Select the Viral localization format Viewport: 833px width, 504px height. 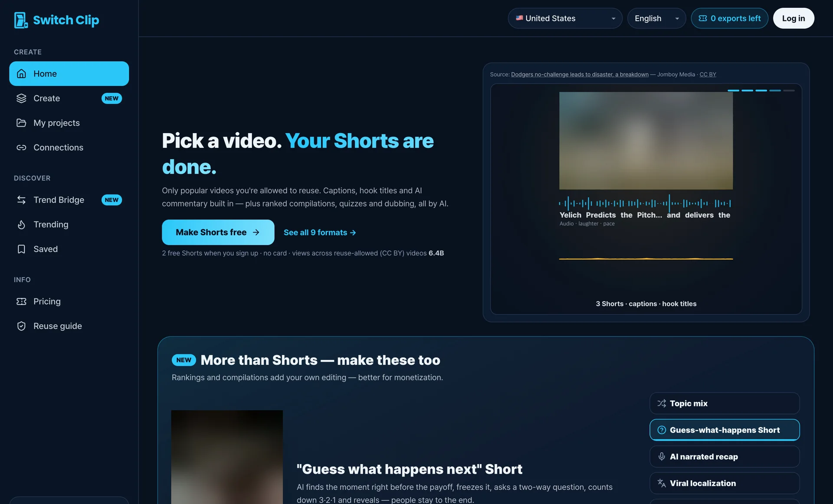click(725, 483)
